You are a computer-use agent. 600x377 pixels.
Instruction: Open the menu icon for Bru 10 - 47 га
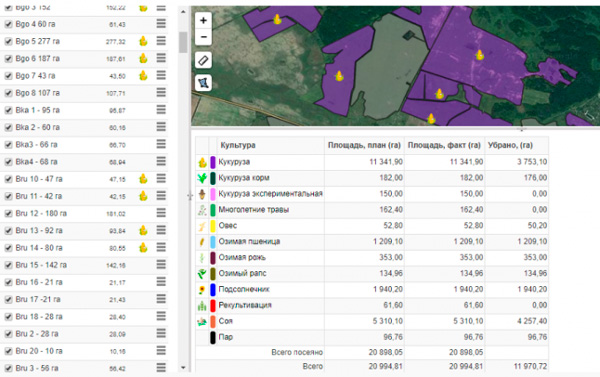(x=161, y=179)
